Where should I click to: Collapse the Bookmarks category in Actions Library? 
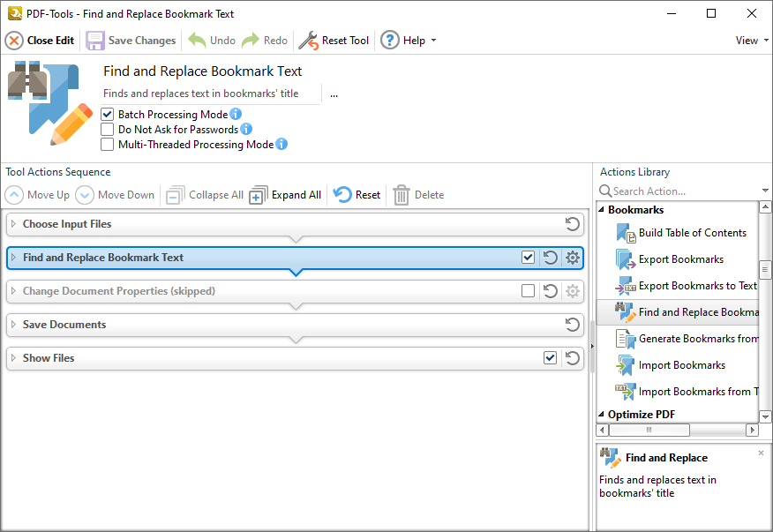(x=603, y=210)
